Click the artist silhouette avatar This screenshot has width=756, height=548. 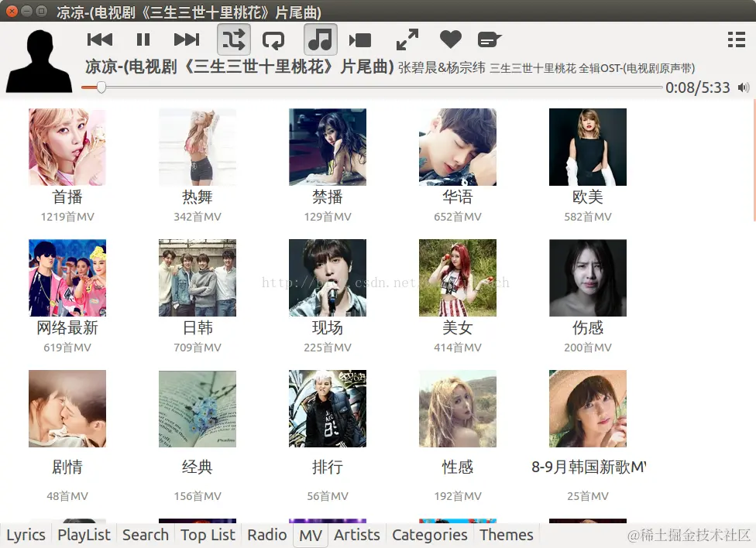pos(39,61)
